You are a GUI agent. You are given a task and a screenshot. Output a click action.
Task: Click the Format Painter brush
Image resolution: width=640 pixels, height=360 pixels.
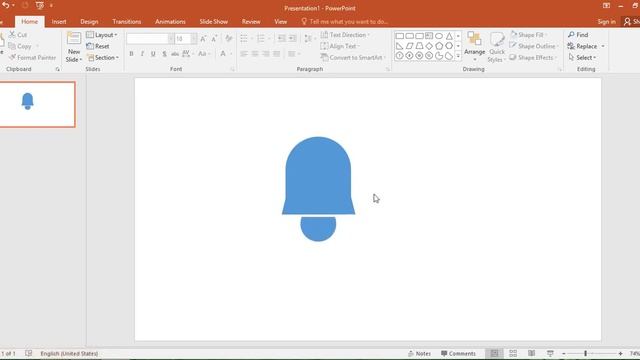(x=12, y=58)
